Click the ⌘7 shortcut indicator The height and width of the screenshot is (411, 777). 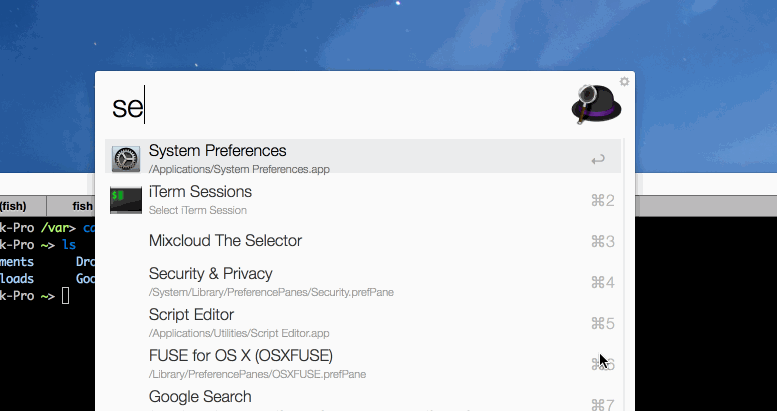tap(602, 404)
